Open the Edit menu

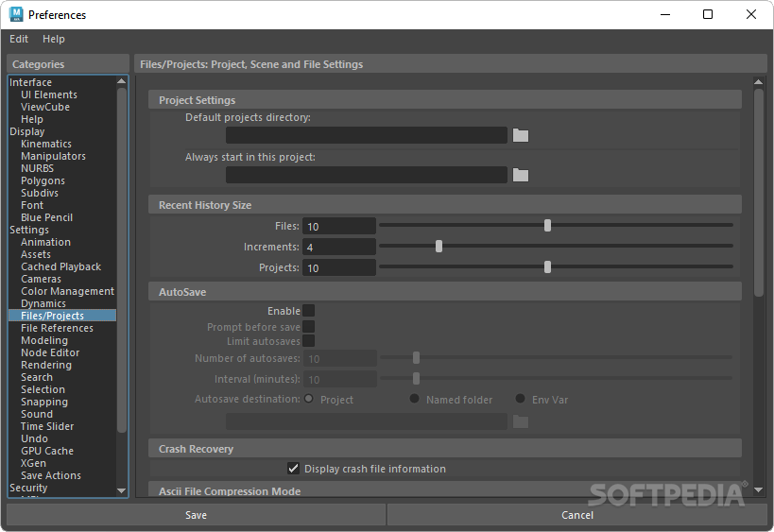[19, 39]
